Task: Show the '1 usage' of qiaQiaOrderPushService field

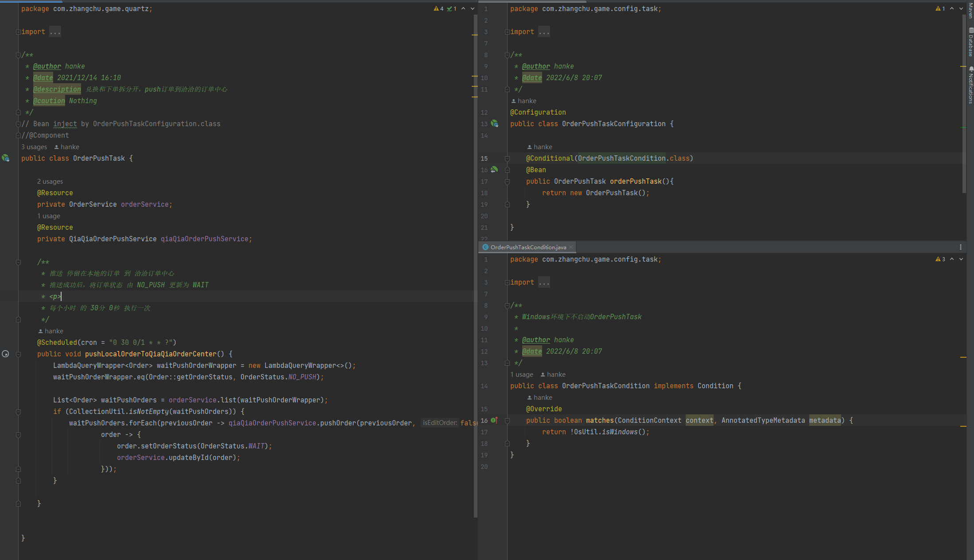Action: pyautogui.click(x=49, y=216)
